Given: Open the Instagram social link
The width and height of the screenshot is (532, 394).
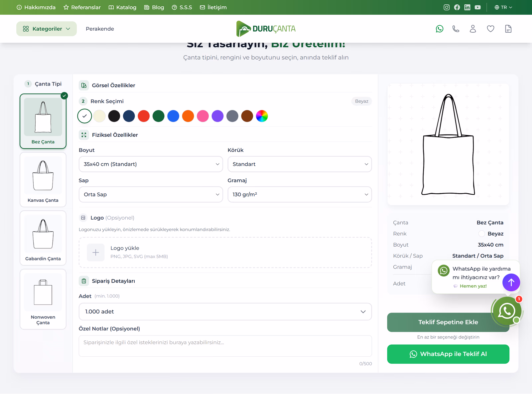Looking at the screenshot, I should 447,7.
